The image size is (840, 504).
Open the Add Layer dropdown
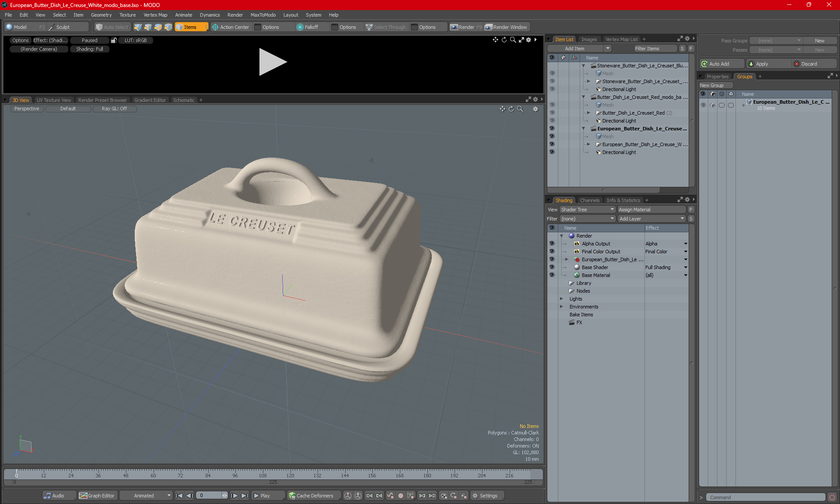(651, 219)
